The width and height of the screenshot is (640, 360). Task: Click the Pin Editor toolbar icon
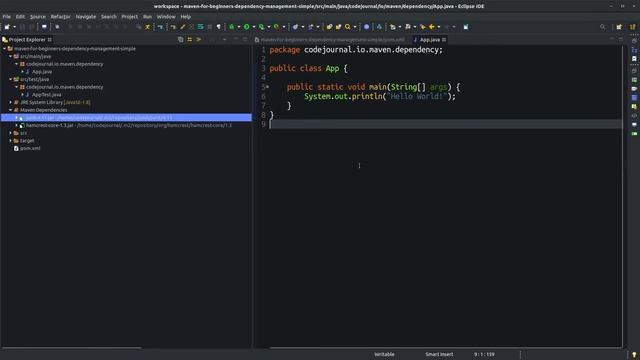[x=466, y=27]
